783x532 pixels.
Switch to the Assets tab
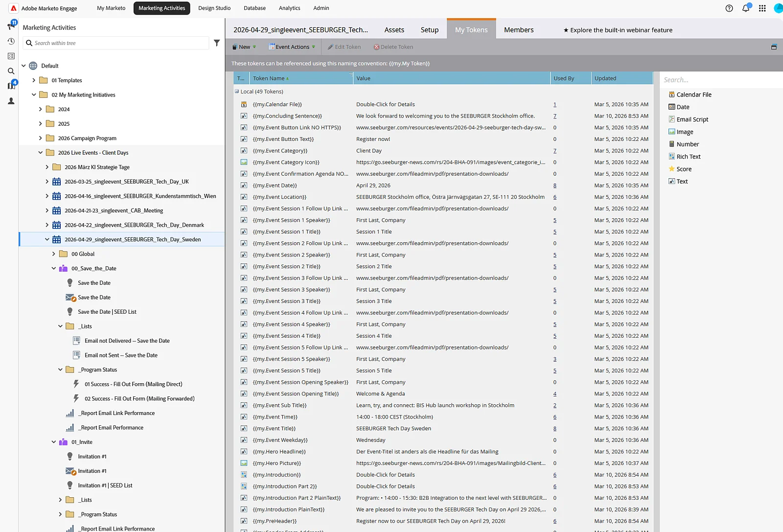click(x=394, y=30)
